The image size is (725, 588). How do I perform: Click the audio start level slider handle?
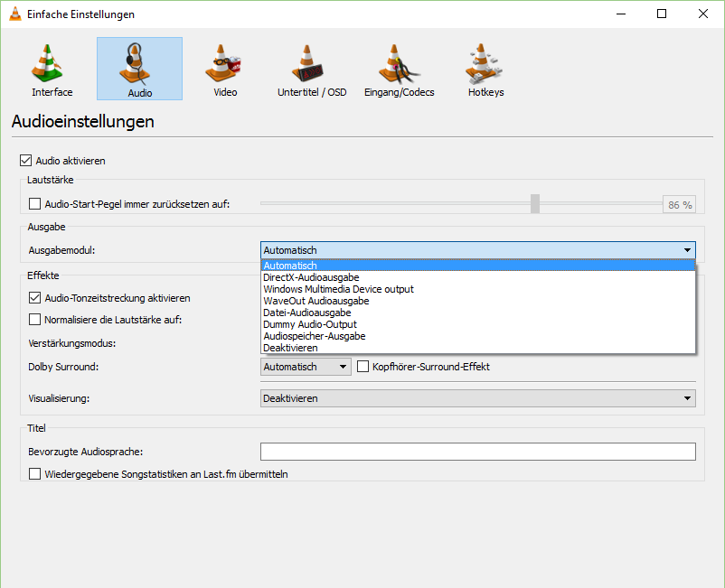[535, 204]
